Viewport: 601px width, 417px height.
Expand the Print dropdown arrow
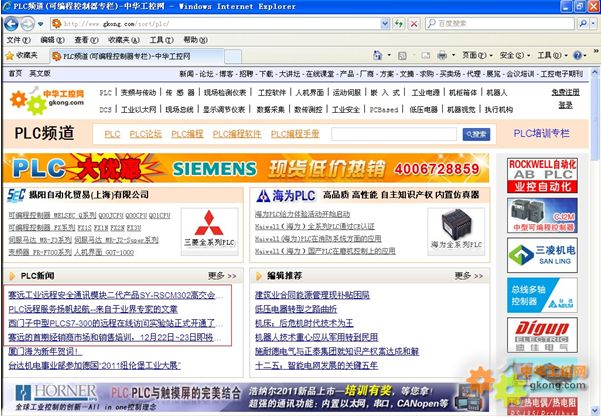click(x=453, y=56)
